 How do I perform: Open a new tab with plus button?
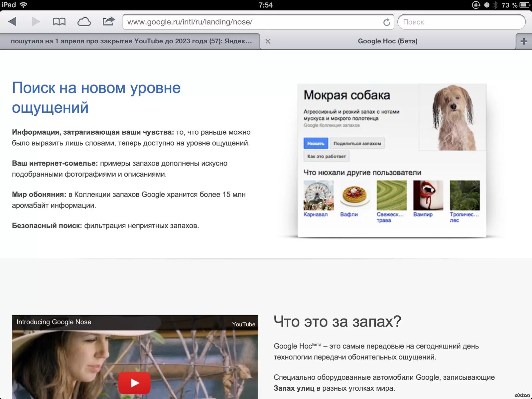[524, 41]
